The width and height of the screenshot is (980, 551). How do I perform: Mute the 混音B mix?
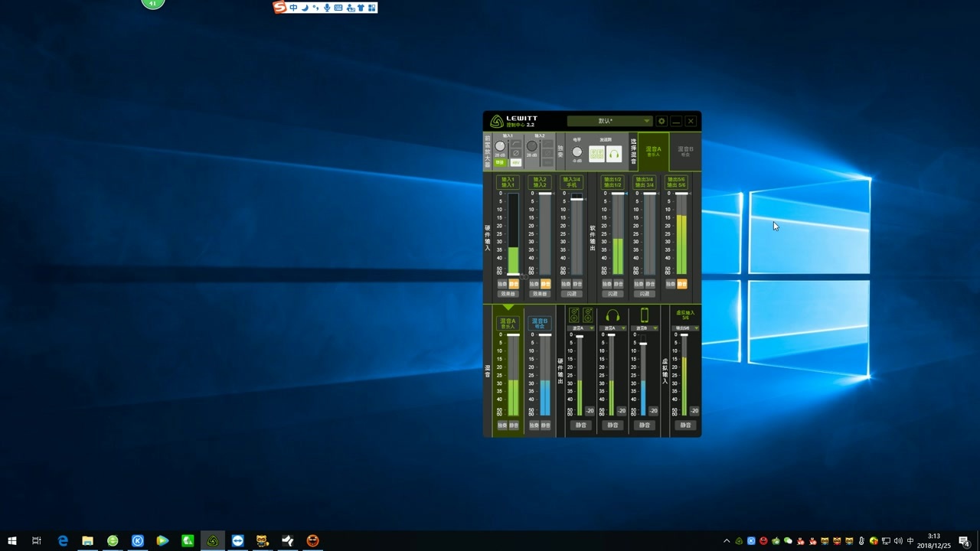click(545, 425)
